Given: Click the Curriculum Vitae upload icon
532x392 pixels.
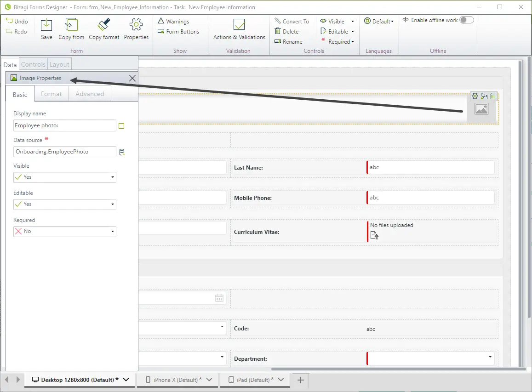Looking at the screenshot, I should pyautogui.click(x=375, y=235).
